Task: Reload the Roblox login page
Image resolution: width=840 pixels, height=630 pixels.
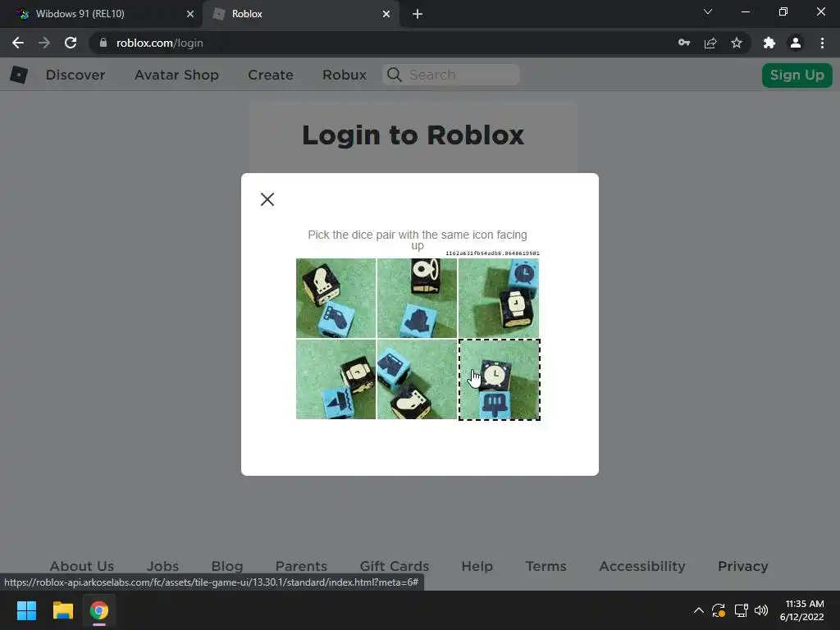Action: [x=71, y=43]
